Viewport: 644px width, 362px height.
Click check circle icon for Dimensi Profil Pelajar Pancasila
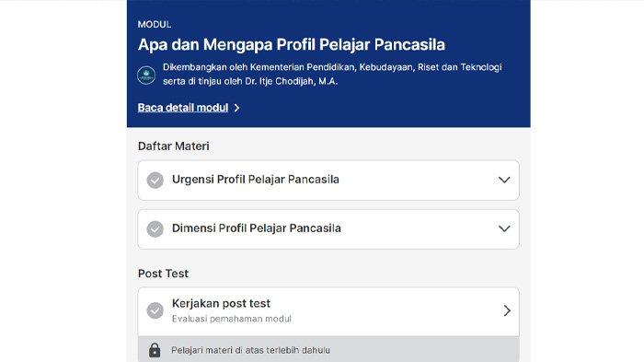pyautogui.click(x=155, y=229)
